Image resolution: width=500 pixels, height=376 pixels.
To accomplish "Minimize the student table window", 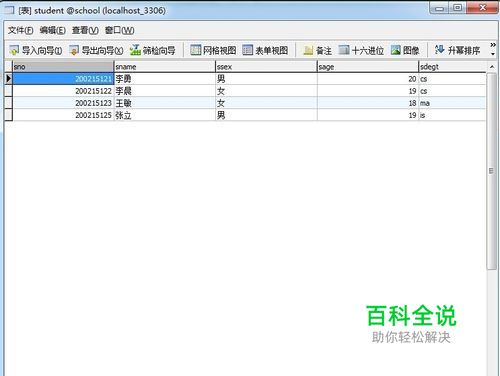I will 439,8.
